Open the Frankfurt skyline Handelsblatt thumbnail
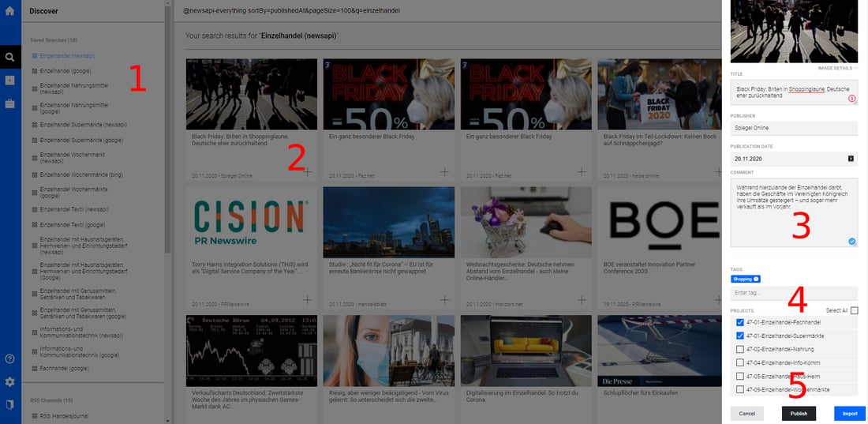The width and height of the screenshot is (868, 424). coord(389,222)
